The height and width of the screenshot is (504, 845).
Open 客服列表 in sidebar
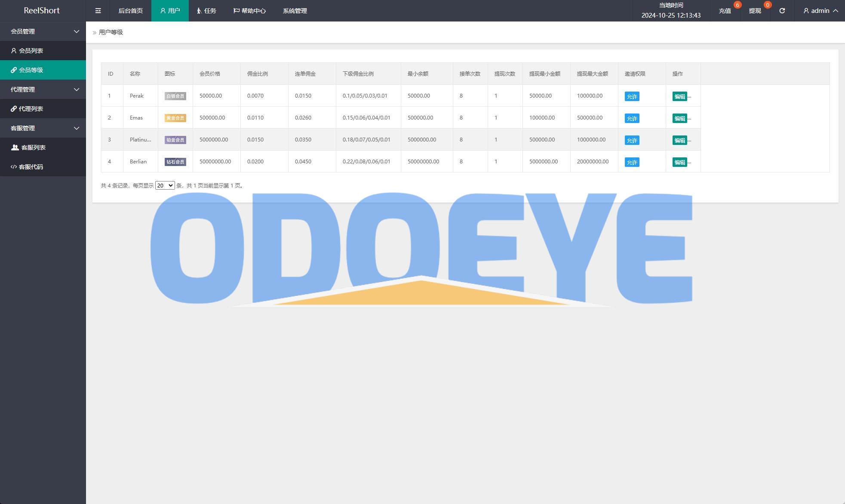[x=43, y=148]
